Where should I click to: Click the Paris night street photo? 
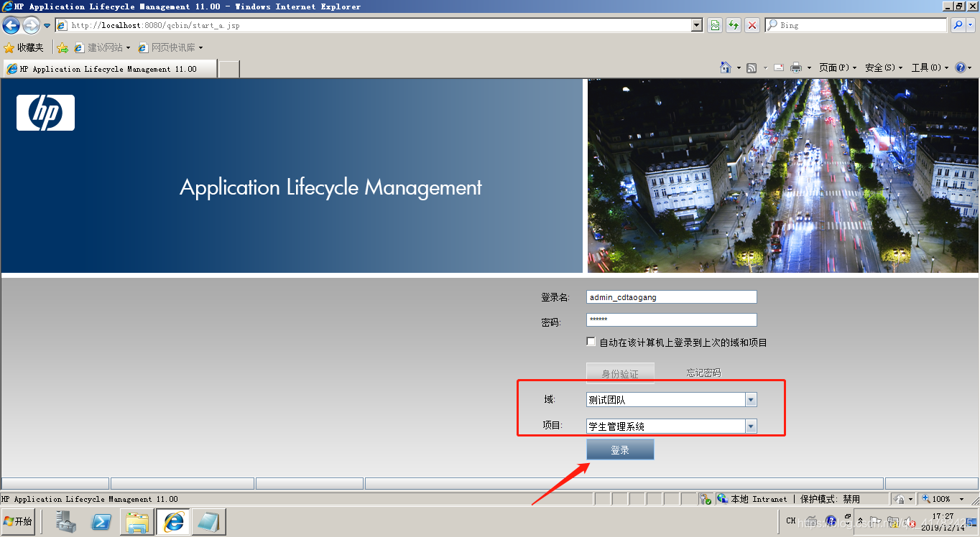[782, 176]
